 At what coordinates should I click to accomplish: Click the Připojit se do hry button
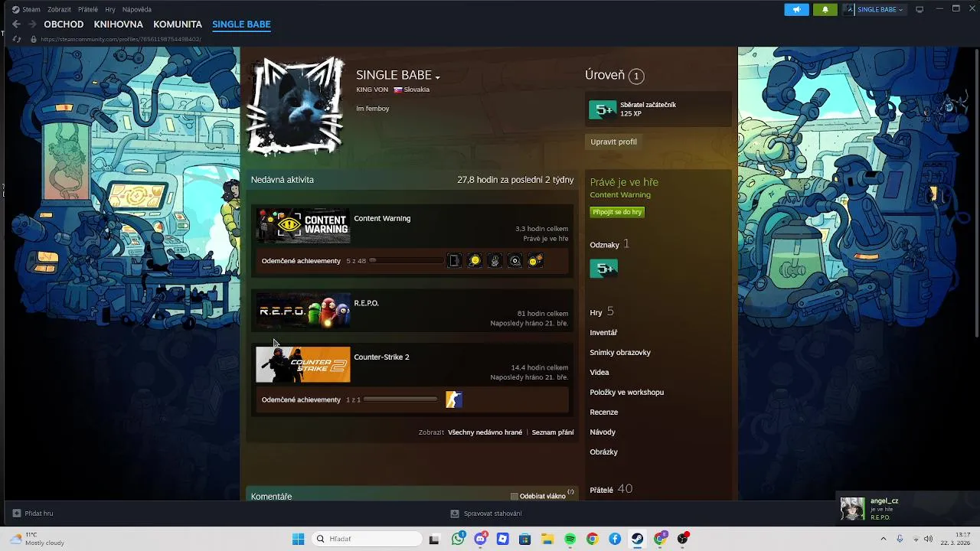point(617,212)
